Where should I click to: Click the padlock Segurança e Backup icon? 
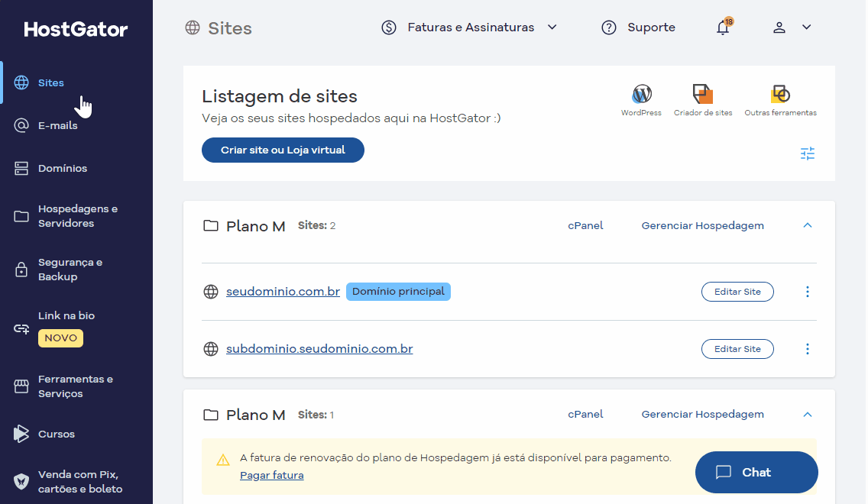click(x=21, y=270)
